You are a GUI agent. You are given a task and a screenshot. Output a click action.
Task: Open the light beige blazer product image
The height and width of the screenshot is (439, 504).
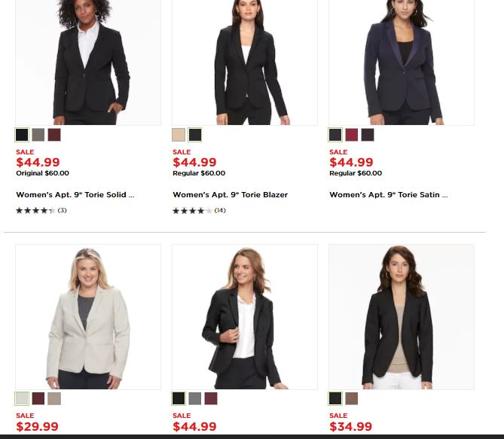[88, 316]
